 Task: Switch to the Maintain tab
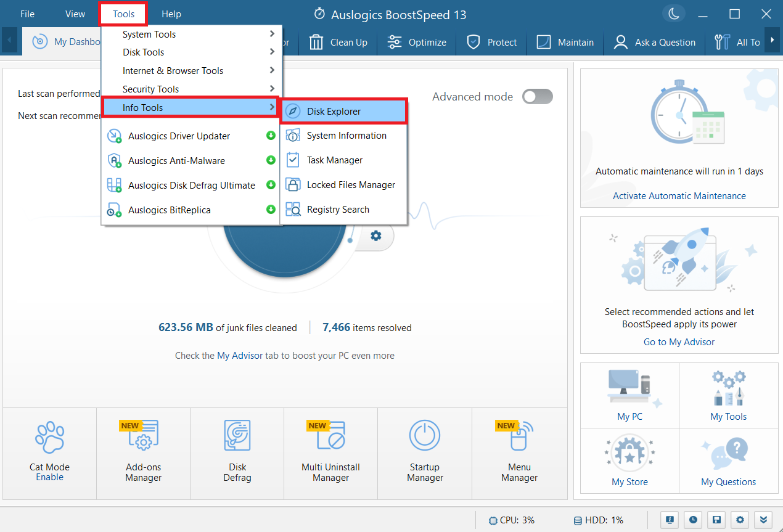pos(565,42)
